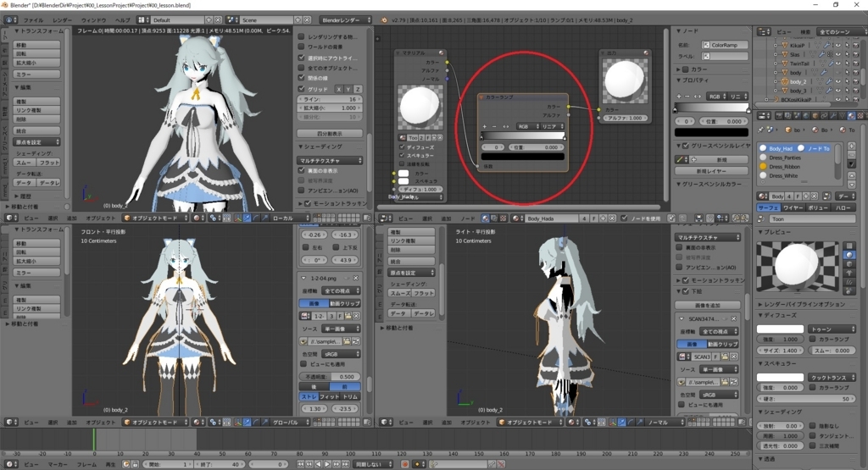Click the pin icon in properties breadcrumb
868x470 pixels.
[x=760, y=130]
